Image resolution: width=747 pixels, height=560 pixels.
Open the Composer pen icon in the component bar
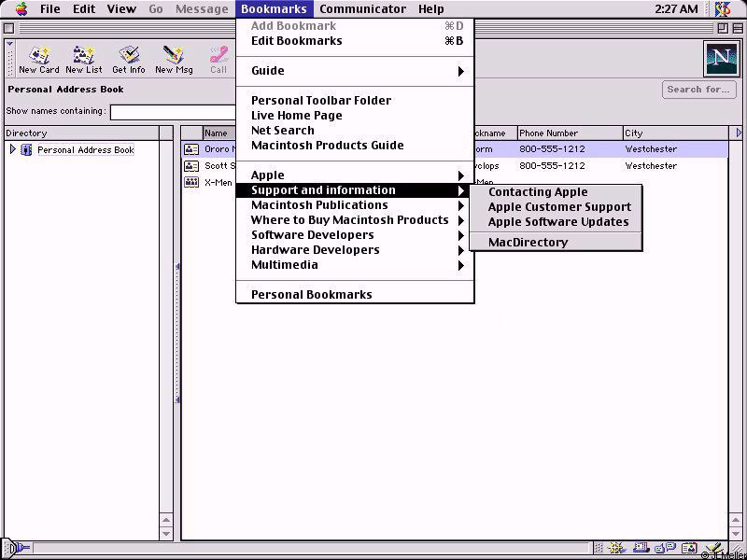[x=714, y=549]
